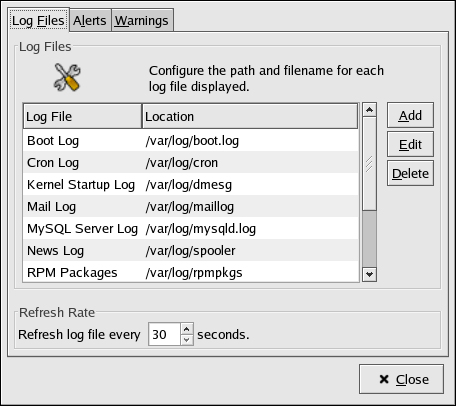Click the scrollbar up arrow

coord(369,110)
